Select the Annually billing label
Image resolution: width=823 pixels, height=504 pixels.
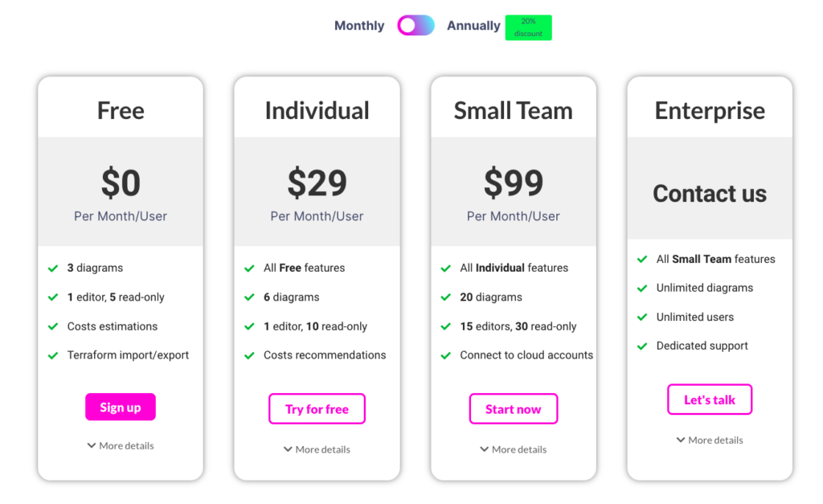(473, 25)
